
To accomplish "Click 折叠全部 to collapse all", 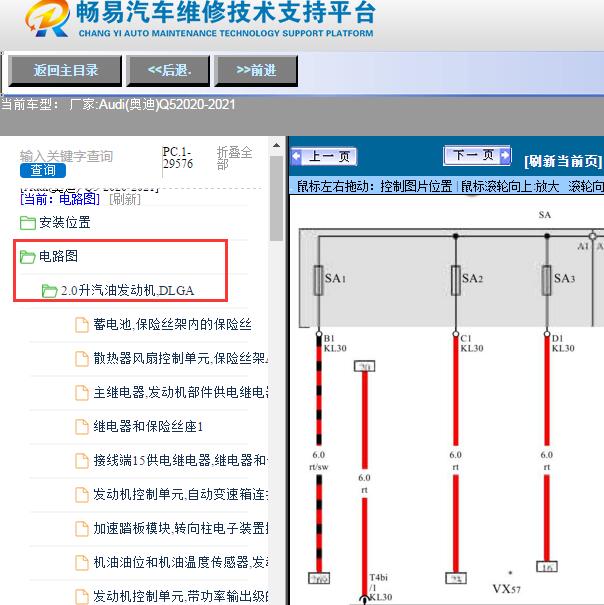I will [x=234, y=158].
